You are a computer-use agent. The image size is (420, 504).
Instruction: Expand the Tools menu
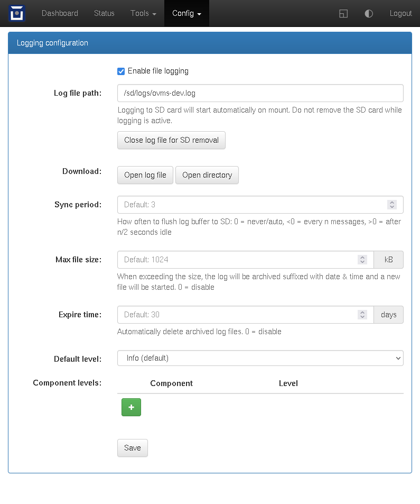click(143, 13)
